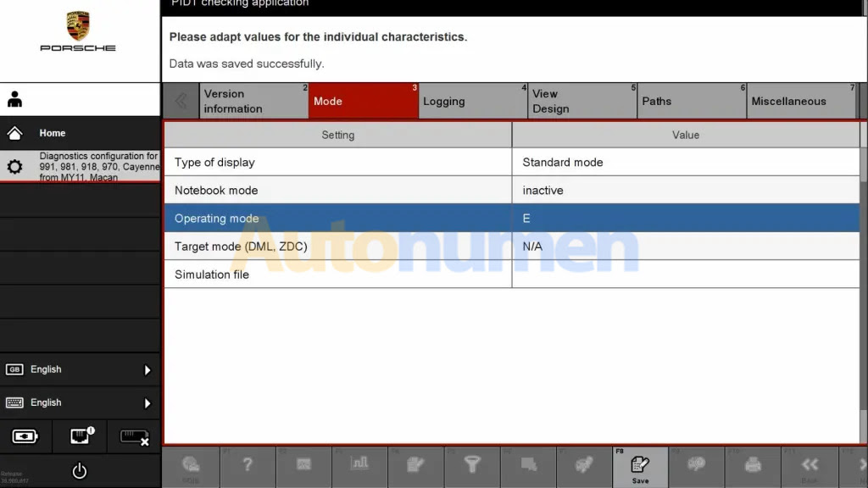
Task: Click the Simulation file value field
Action: (685, 274)
